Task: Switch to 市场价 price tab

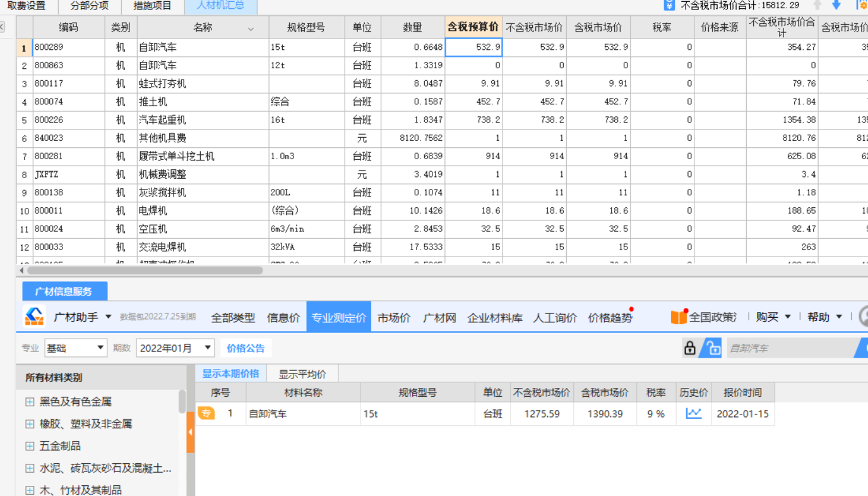Action: (394, 317)
